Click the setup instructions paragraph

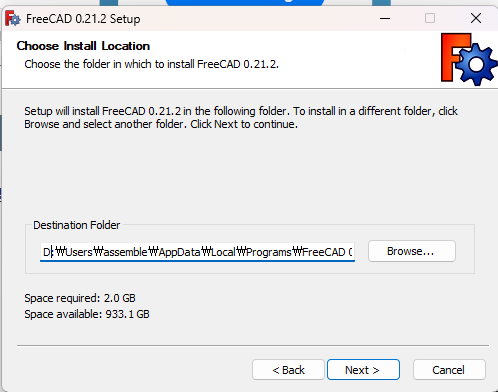(241, 117)
